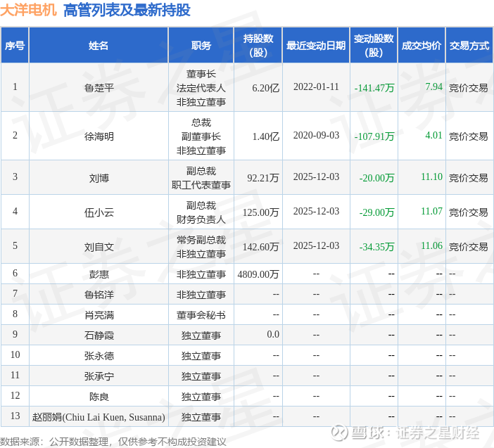
Task: Click 彭惠's 非独立董事 position cell
Action: click(x=201, y=274)
